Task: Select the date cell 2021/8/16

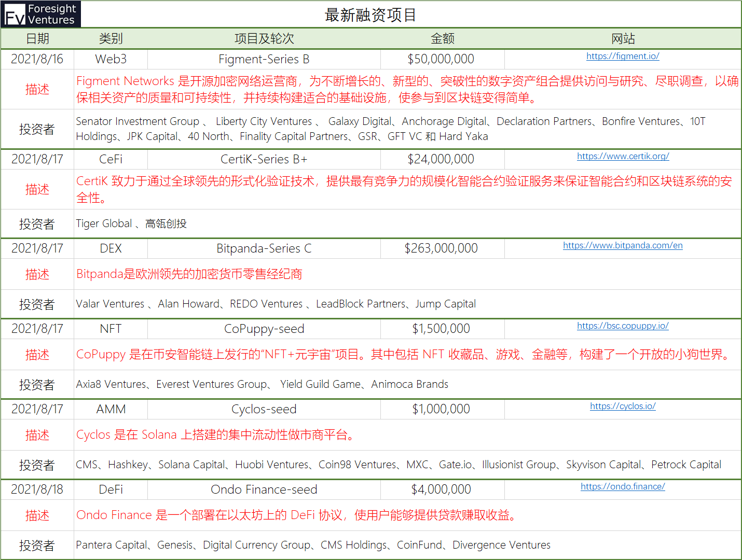Action: 37,59
